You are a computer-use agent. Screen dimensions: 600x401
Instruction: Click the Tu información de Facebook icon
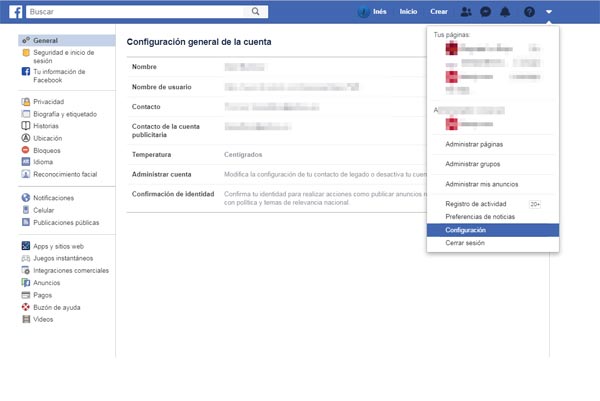pyautogui.click(x=26, y=71)
